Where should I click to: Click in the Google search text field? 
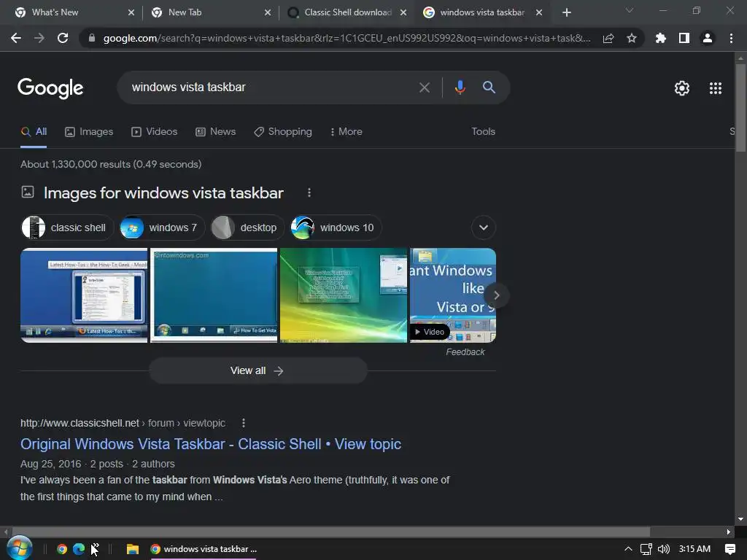pos(271,87)
